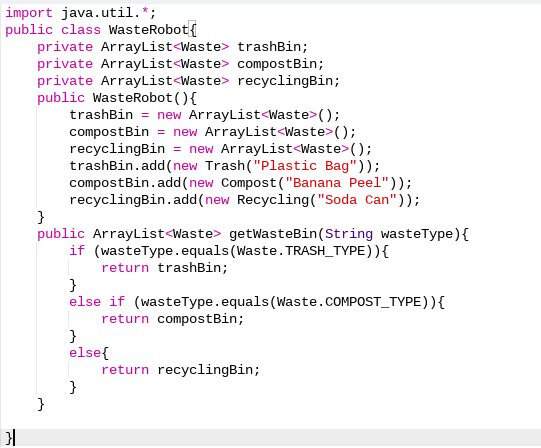
Task: Click the 'Recycling' constructor call
Action: coord(273,200)
